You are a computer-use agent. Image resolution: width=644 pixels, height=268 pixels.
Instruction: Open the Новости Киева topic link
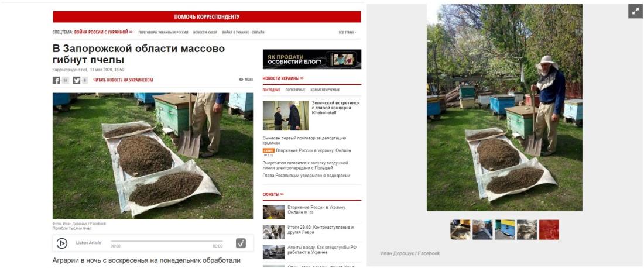[x=205, y=32]
